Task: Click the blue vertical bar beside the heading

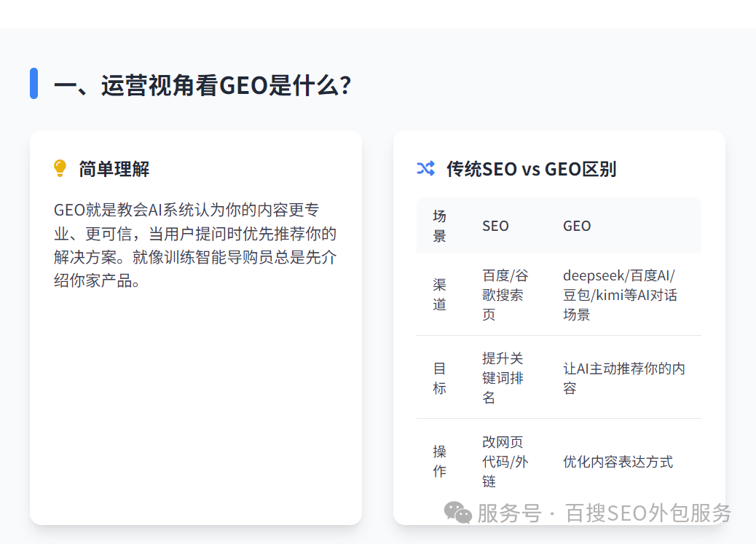Action: pos(34,83)
